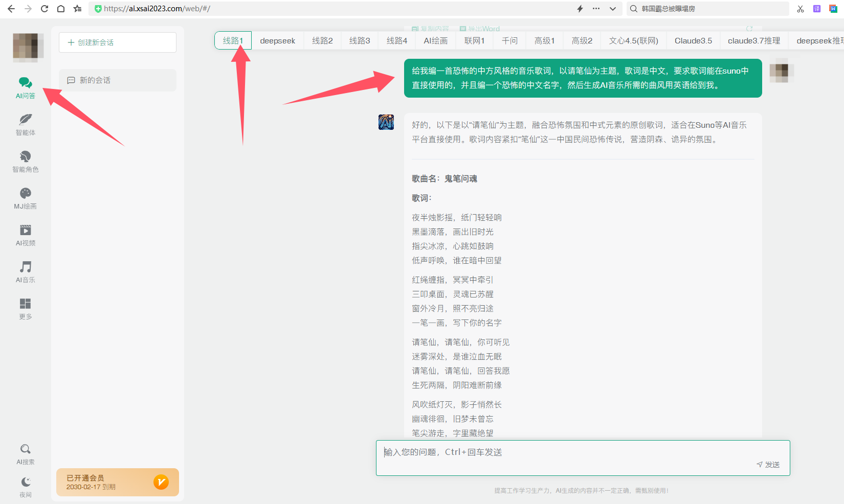Switch to the Claude3.5 tab
The width and height of the screenshot is (844, 504).
[x=693, y=40]
